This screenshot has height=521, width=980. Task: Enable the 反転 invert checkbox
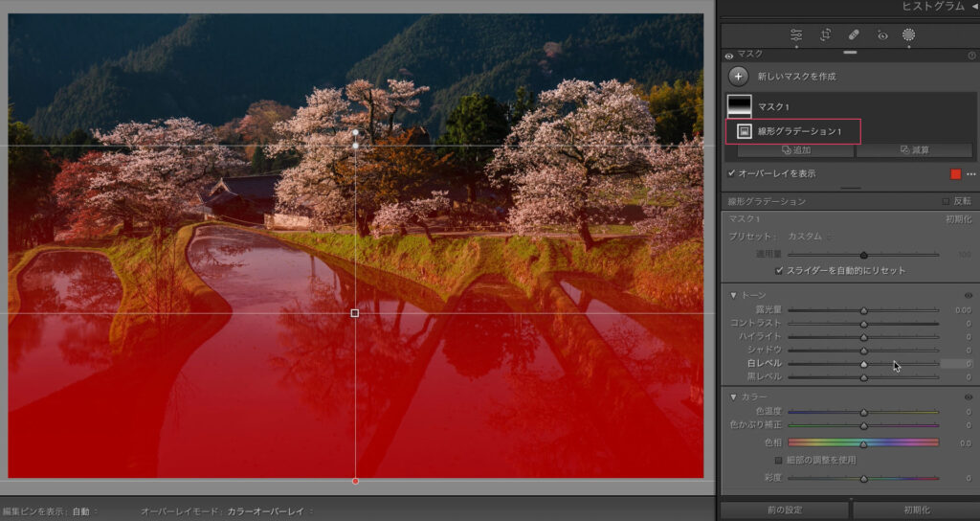(946, 201)
